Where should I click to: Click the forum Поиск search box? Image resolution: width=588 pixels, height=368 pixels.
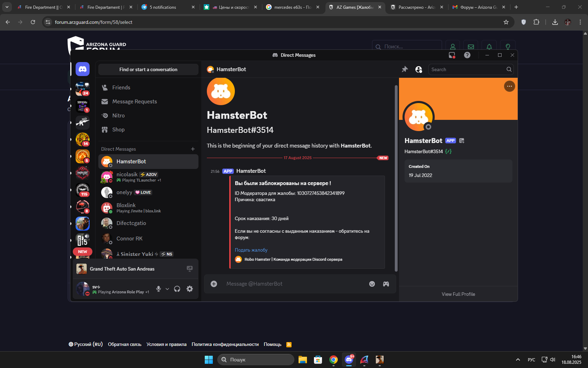[407, 47]
